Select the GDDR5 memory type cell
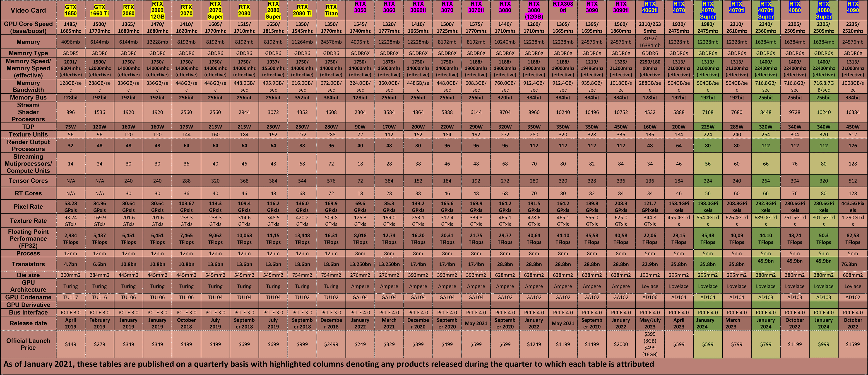This screenshot has width=868, height=375. click(x=70, y=53)
